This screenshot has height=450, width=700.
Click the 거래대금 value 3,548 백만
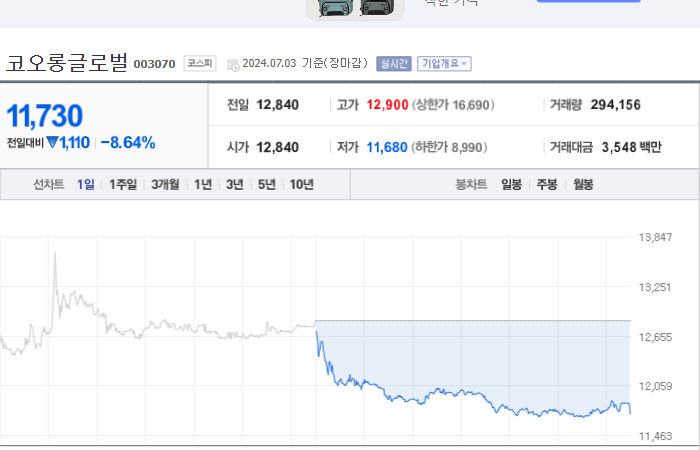point(631,147)
